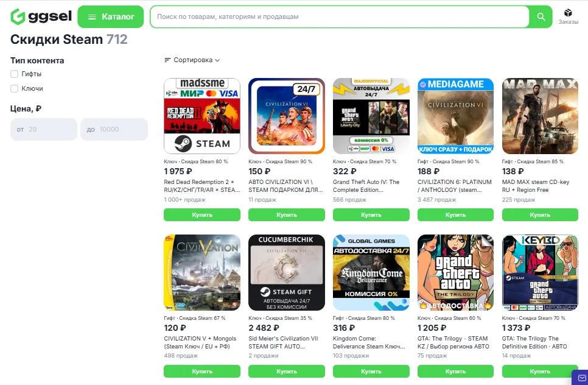
Task: Enable the Гифты checkbox filter
Action: 15,74
